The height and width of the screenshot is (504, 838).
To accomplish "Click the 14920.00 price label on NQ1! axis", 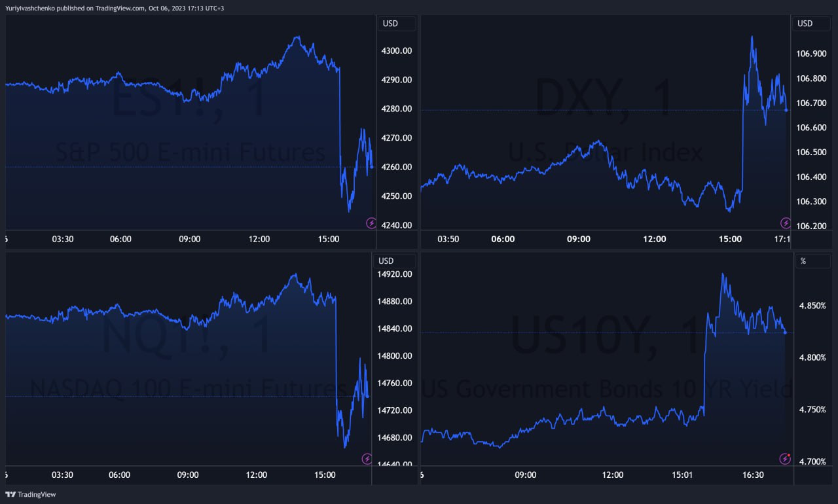I will coord(394,274).
